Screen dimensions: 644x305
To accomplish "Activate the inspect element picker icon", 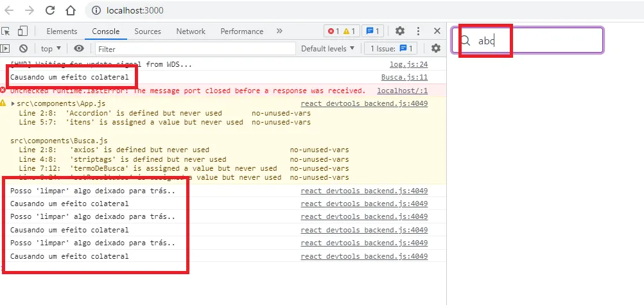I will pos(6,31).
